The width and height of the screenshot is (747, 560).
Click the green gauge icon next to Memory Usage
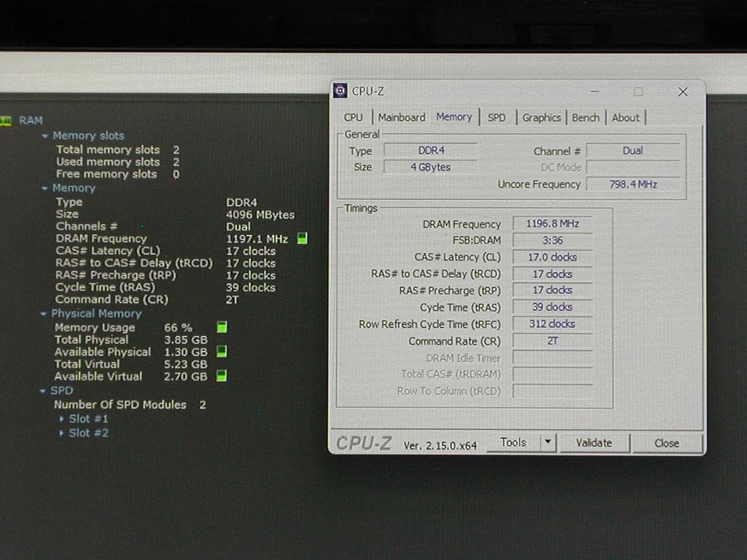coord(221,326)
